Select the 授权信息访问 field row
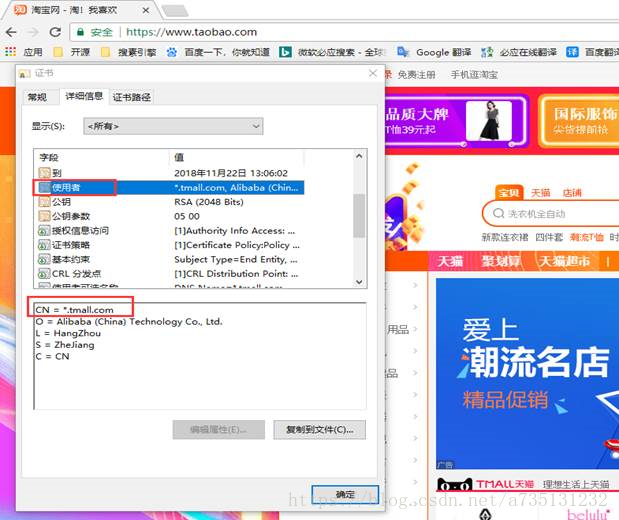619x520 pixels. tap(169, 231)
